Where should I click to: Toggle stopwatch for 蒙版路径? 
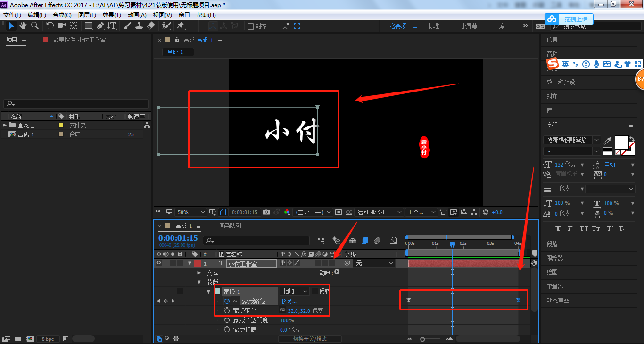[227, 301]
